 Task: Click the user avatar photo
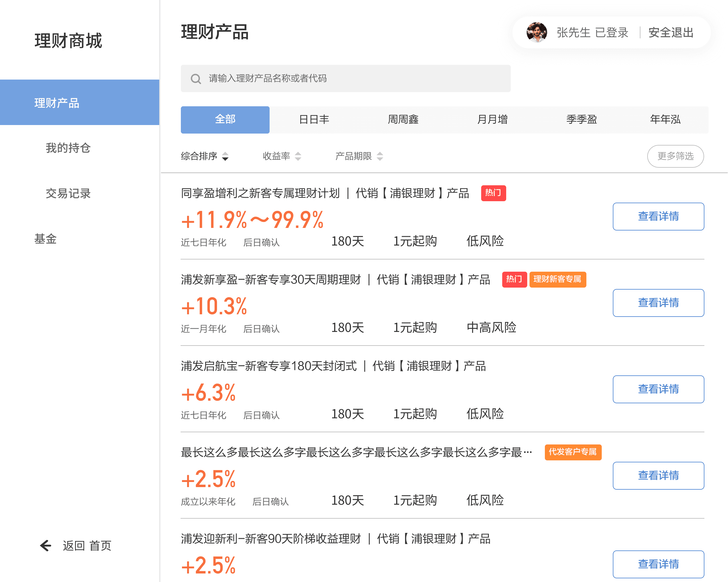click(x=537, y=33)
